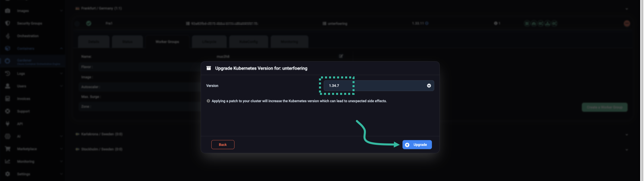Click the archive icon in dialog title
This screenshot has height=181, width=644.
coord(209,68)
